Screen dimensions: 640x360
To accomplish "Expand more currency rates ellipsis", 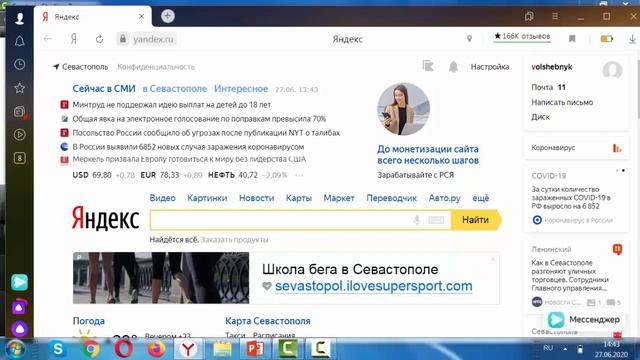I will (x=299, y=175).
